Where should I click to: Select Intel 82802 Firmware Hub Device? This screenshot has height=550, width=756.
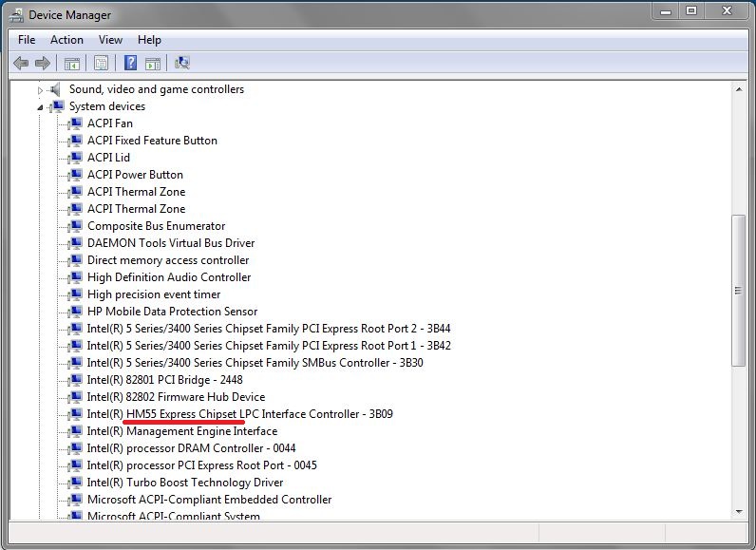pyautogui.click(x=176, y=397)
